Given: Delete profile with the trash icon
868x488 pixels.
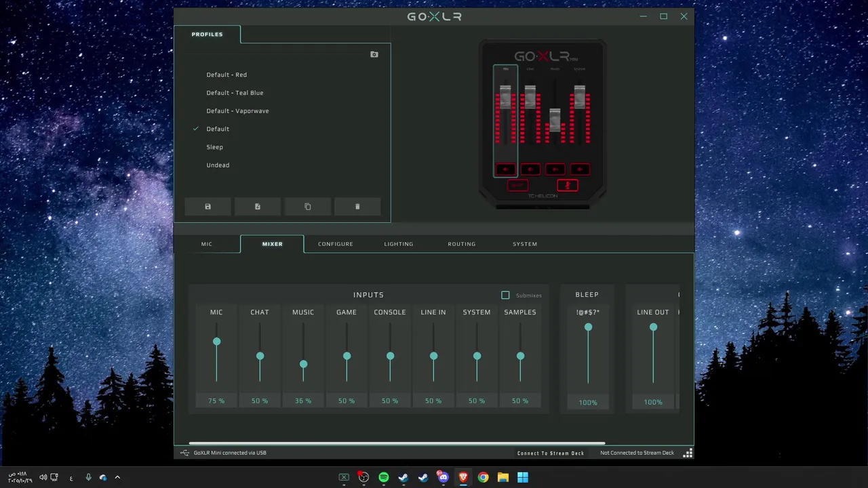Looking at the screenshot, I should click(357, 207).
